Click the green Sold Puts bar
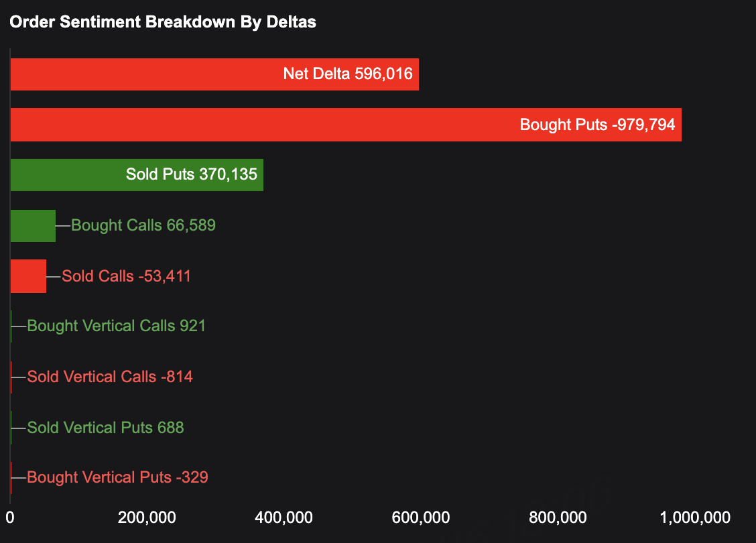 click(67, 175)
